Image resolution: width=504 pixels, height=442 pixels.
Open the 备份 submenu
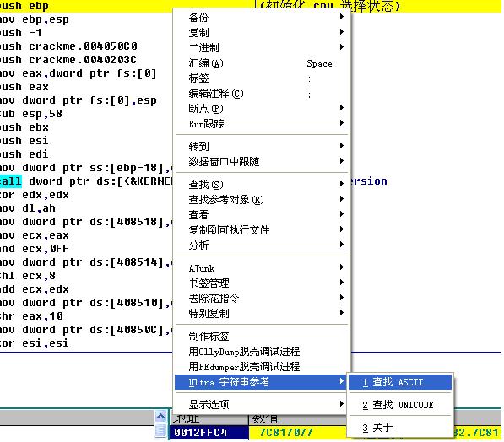(262, 17)
